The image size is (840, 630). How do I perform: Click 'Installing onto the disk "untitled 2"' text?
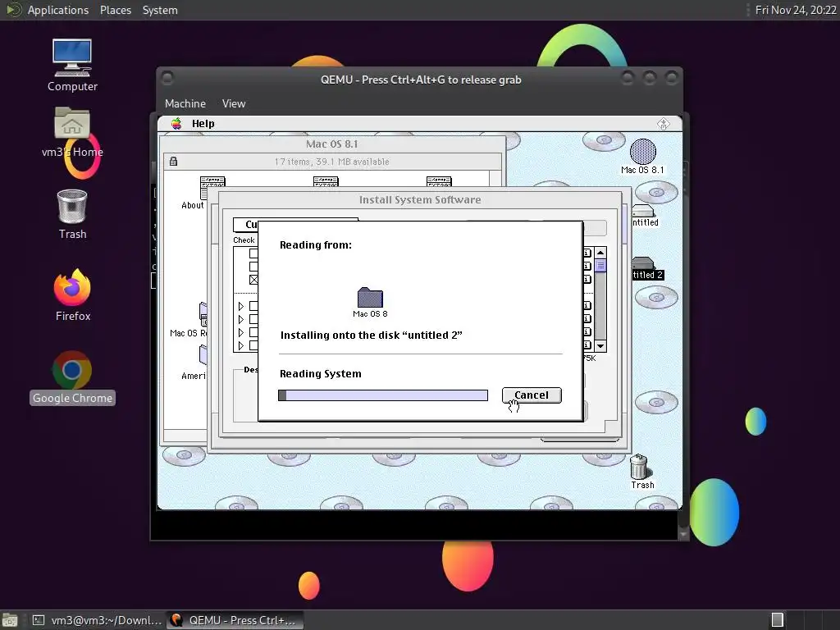pos(372,336)
